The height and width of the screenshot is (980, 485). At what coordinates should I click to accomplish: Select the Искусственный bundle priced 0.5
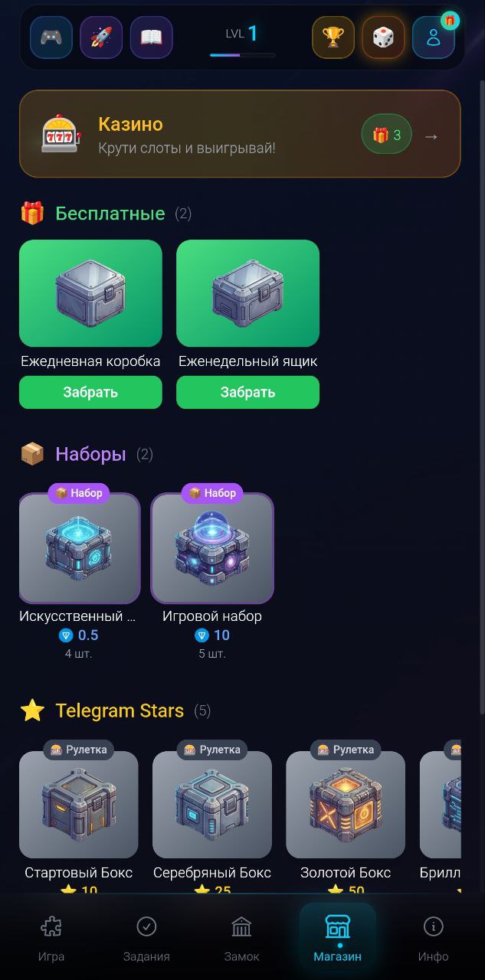[80, 548]
